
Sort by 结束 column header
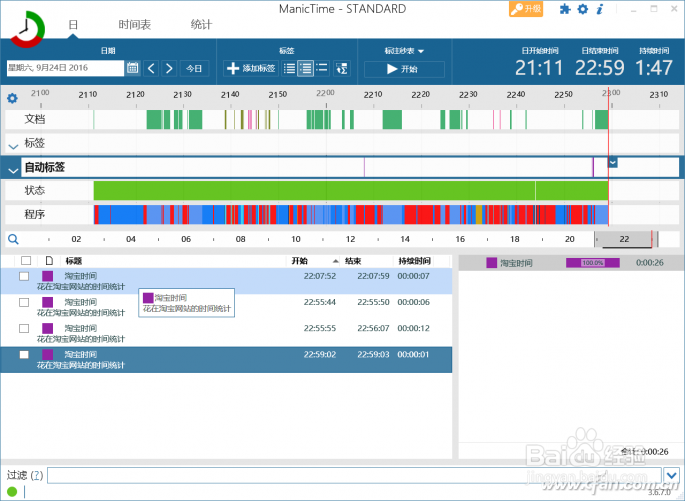[x=353, y=261]
